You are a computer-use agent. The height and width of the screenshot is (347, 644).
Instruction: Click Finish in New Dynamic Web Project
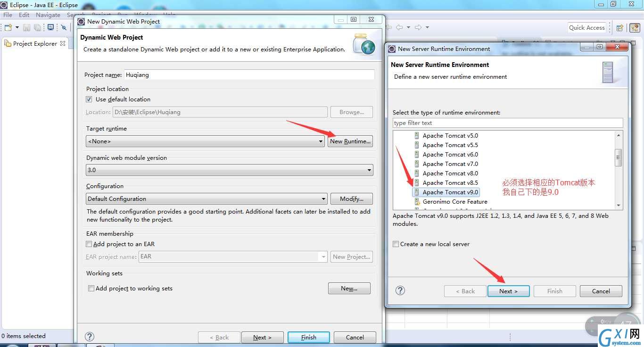tap(309, 338)
